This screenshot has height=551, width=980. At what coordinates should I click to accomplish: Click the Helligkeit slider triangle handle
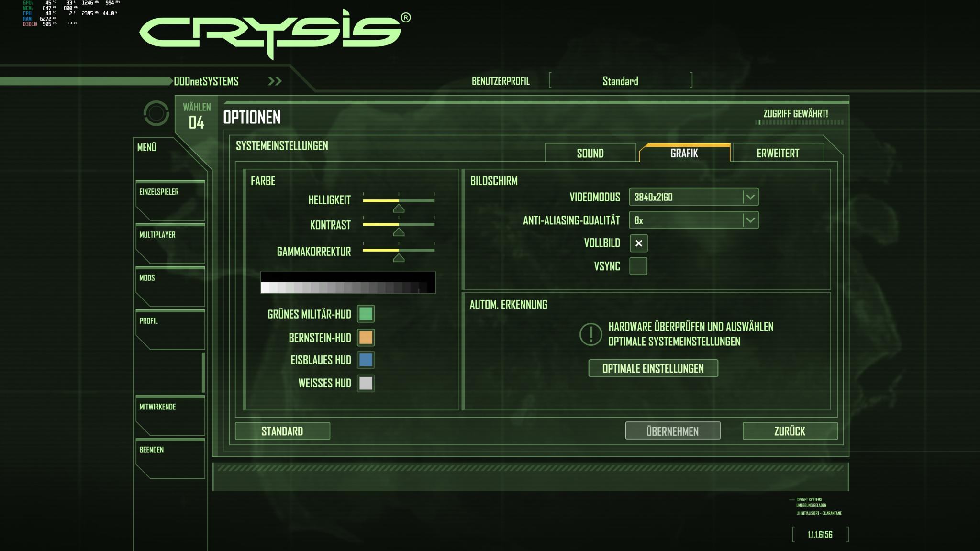point(399,209)
